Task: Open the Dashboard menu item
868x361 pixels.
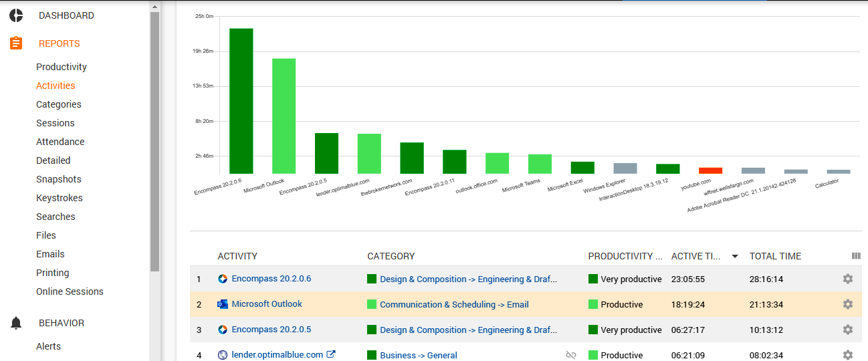Action: point(66,15)
